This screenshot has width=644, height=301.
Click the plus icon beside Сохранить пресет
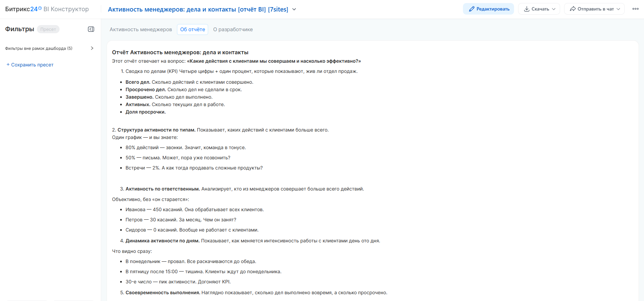click(8, 64)
